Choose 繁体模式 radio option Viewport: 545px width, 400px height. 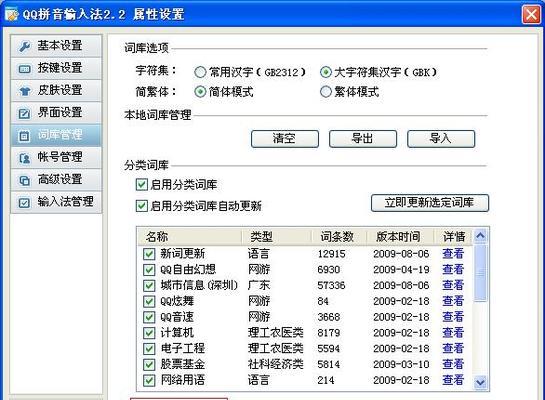pos(326,92)
